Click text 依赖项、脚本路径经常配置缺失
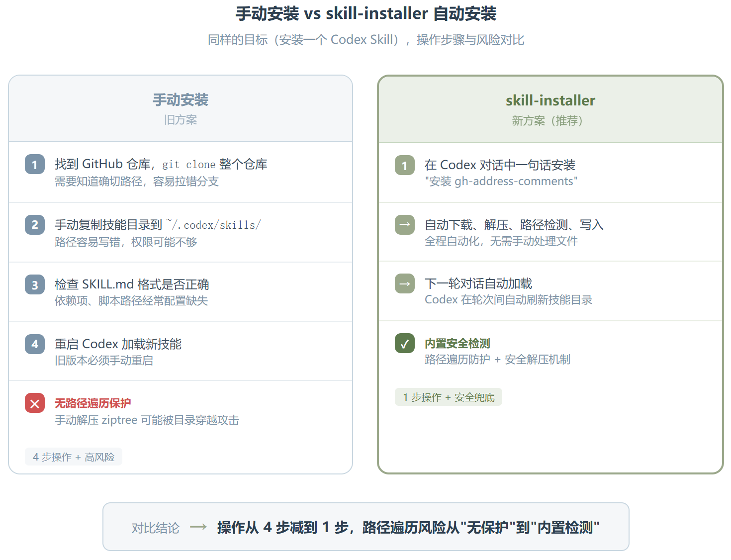Viewport: 731px width, 560px height. [x=131, y=301]
